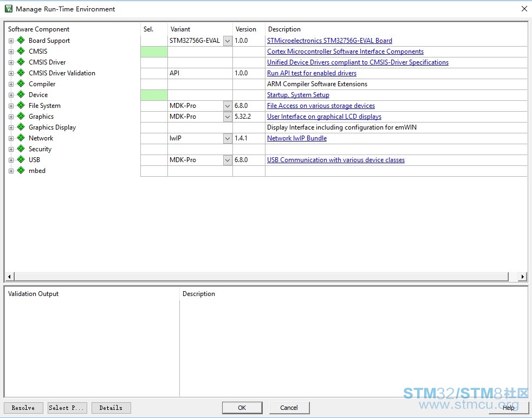Expand the Device component tree
The width and height of the screenshot is (532, 418).
pyautogui.click(x=11, y=95)
